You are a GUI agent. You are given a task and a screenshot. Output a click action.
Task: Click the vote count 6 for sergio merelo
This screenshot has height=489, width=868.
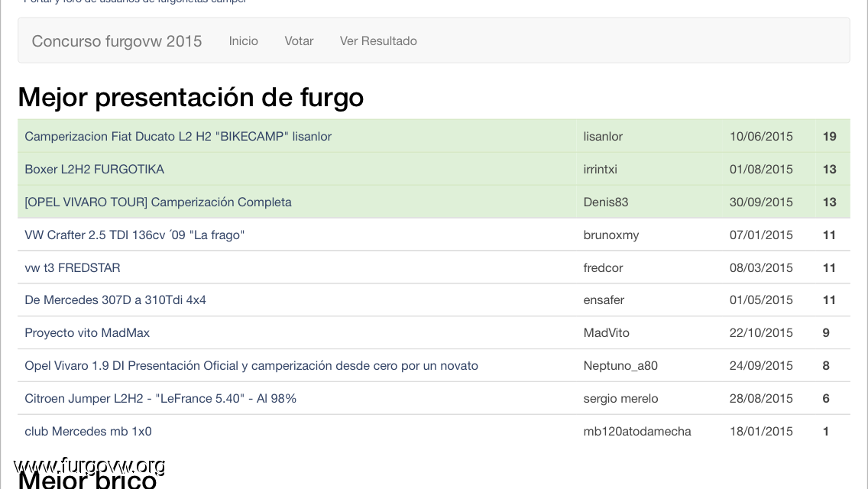826,398
